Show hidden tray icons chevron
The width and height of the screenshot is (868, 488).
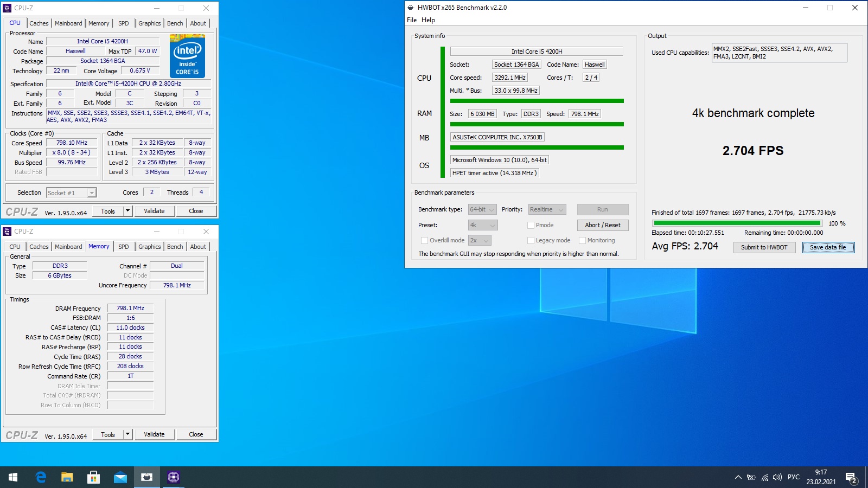[x=738, y=477]
